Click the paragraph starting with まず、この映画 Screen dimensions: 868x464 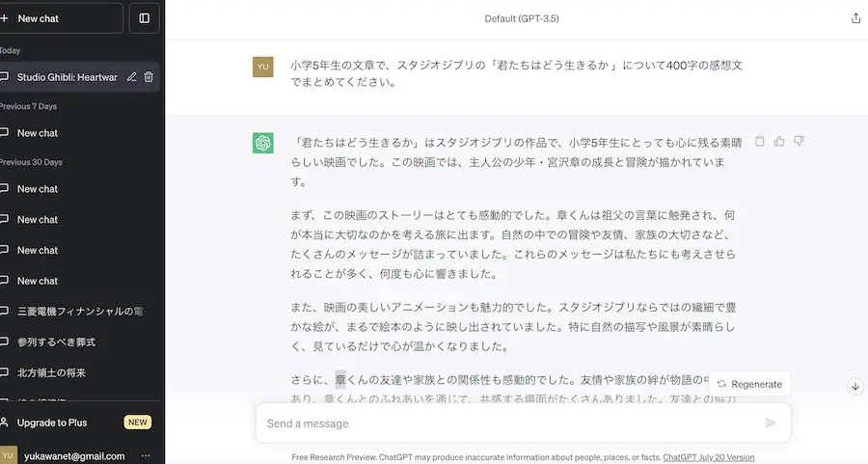point(513,244)
